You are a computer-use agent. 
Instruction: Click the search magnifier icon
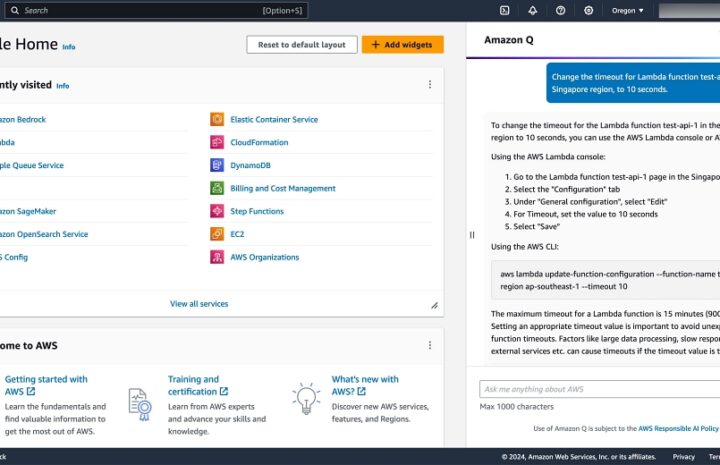(15, 11)
